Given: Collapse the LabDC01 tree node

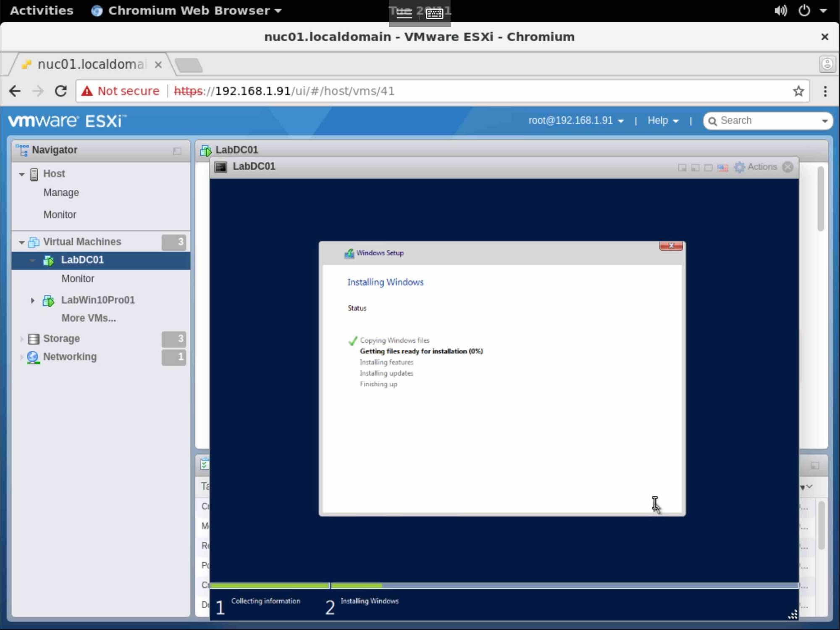Looking at the screenshot, I should click(x=32, y=261).
